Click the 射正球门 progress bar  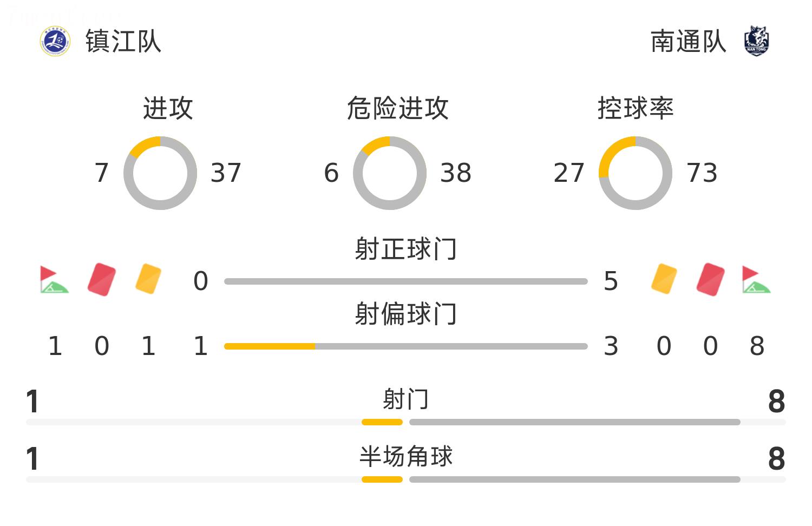pyautogui.click(x=406, y=281)
